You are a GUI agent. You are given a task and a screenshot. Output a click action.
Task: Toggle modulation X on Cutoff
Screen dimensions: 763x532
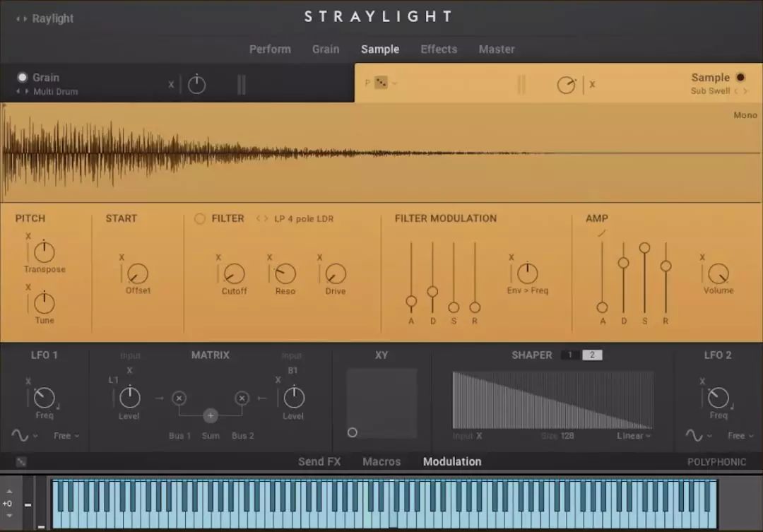[218, 257]
